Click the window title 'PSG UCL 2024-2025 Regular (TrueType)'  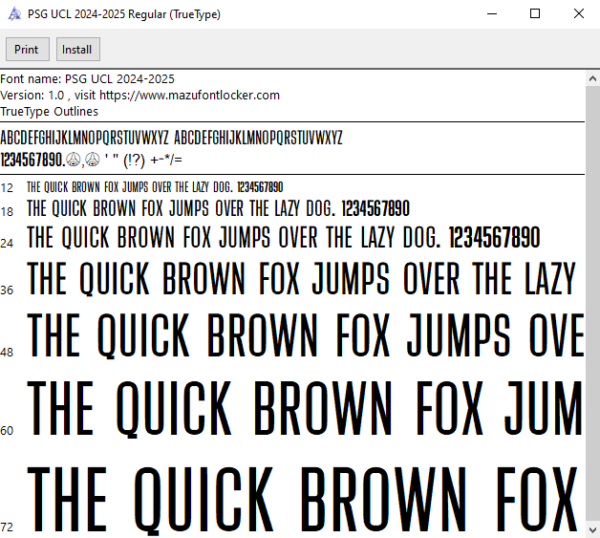(124, 14)
